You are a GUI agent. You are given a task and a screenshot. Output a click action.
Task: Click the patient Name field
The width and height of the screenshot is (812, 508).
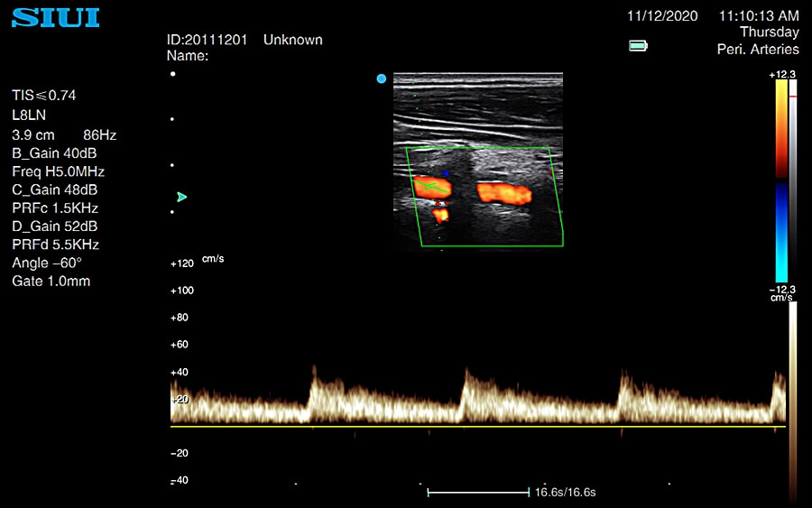[188, 56]
